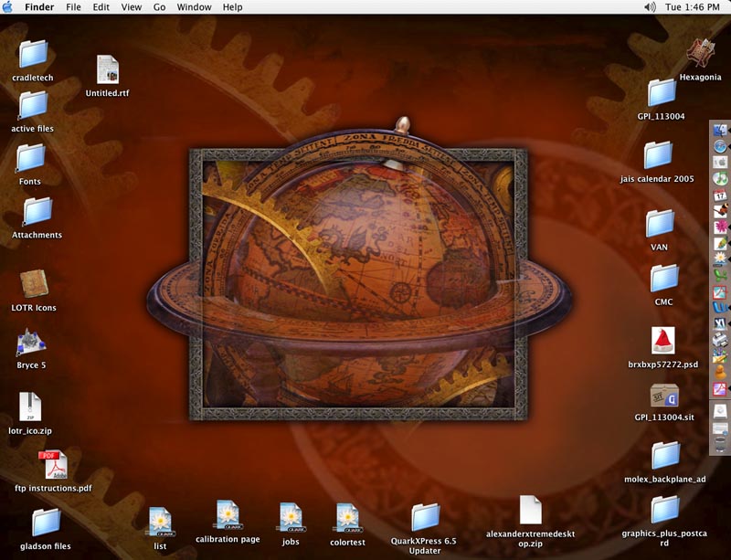Image resolution: width=731 pixels, height=560 pixels.
Task: Select the brxbxp57272.psd Santa hat file
Action: pos(662,341)
